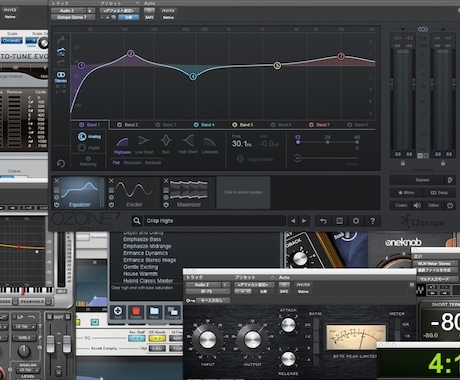The image size is (460, 380).
Task: Select the Highpass filter shape icon
Action: point(122,142)
